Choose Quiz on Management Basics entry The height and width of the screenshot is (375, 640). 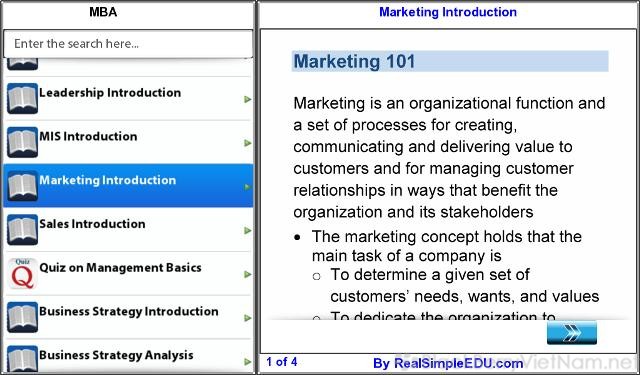[x=128, y=273]
